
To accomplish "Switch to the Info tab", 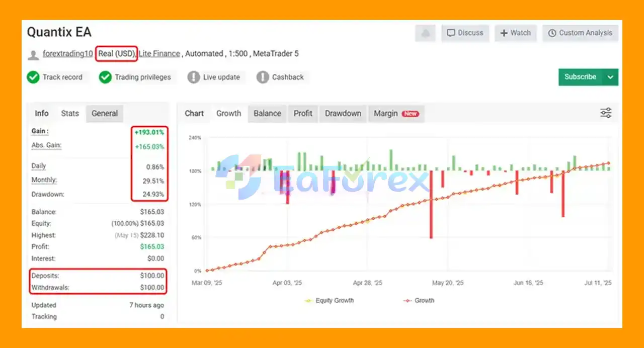I will click(x=42, y=113).
